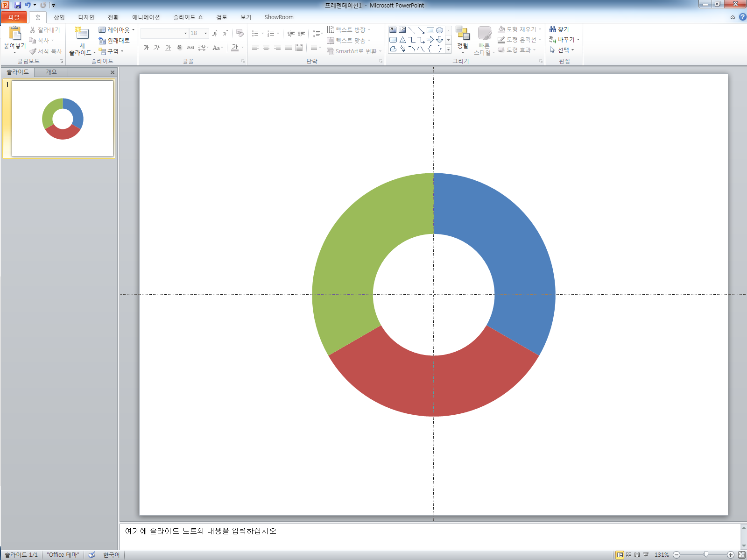Click the zoom slider handle

click(706, 555)
